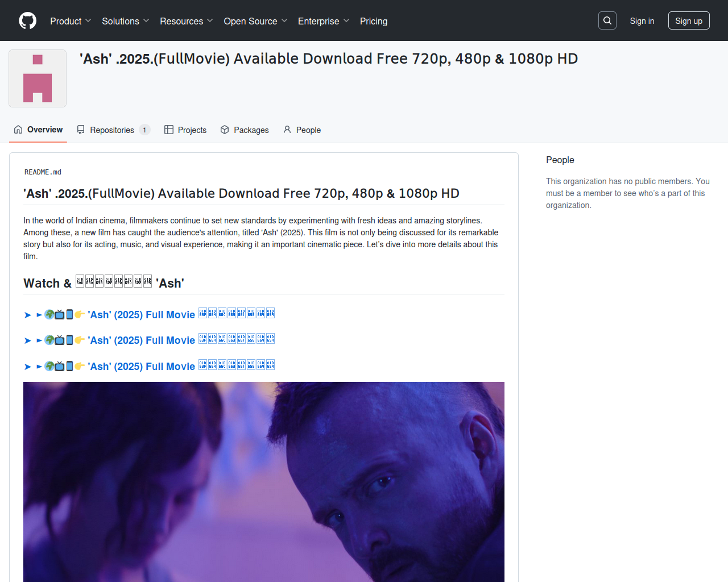Click the Repositories book icon
Image resolution: width=728 pixels, height=582 pixels.
click(81, 130)
